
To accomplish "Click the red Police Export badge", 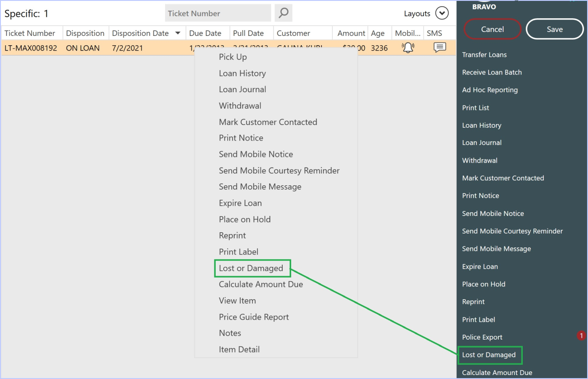I will [581, 336].
